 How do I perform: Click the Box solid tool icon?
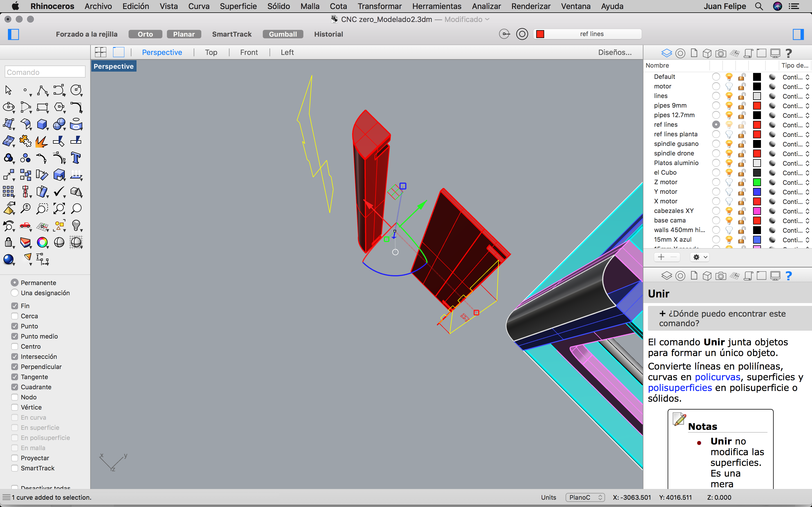tap(42, 124)
